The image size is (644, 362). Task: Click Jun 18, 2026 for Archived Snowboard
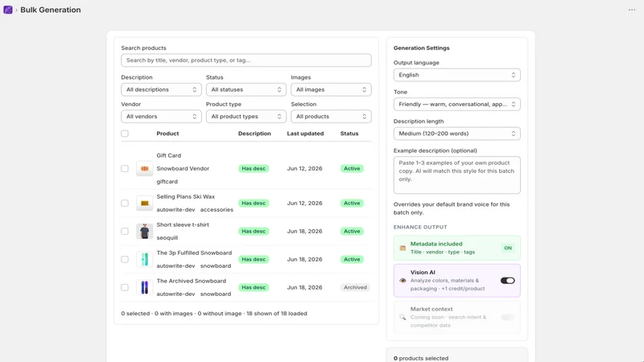(304, 287)
